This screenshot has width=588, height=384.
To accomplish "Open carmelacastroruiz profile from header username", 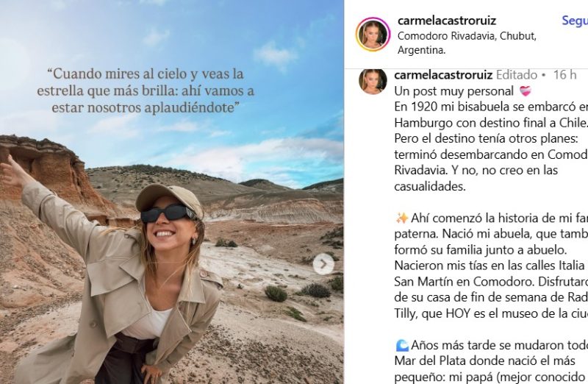I will point(447,21).
